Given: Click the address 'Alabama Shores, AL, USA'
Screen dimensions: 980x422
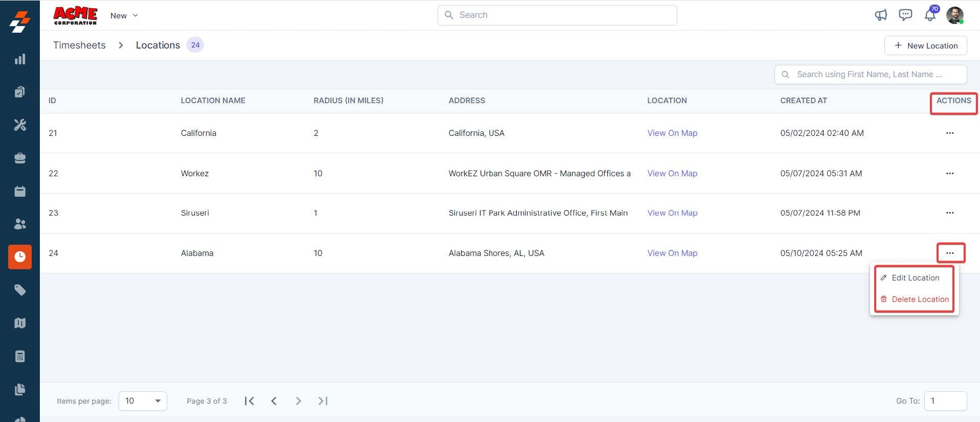Looking at the screenshot, I should [496, 253].
